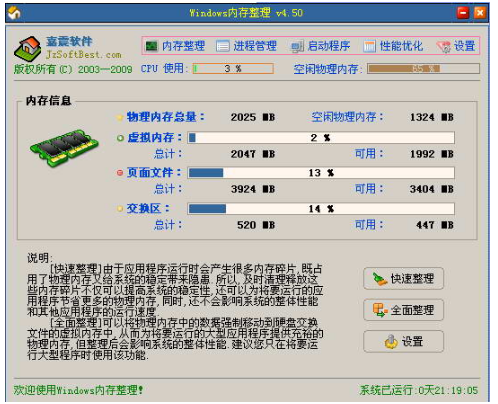This screenshot has height=404, width=498.
Task: Visit the JzSoftBest.com link
Action: [x=84, y=55]
